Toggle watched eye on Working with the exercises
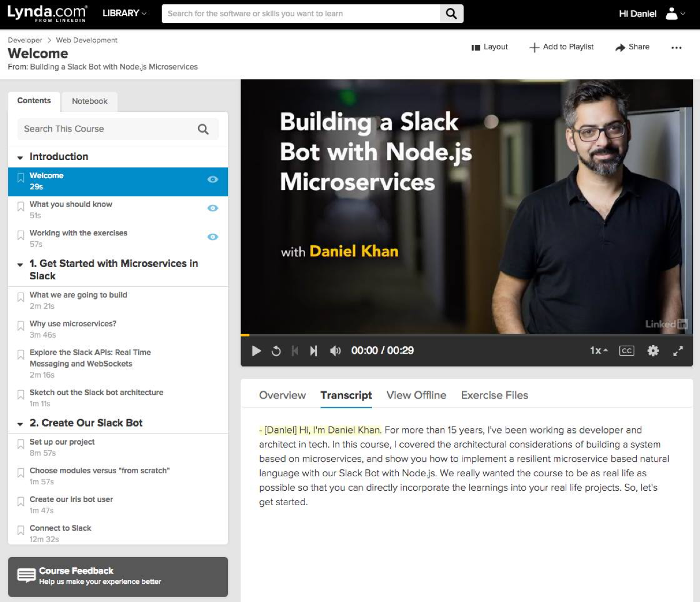The width and height of the screenshot is (700, 602). click(213, 237)
